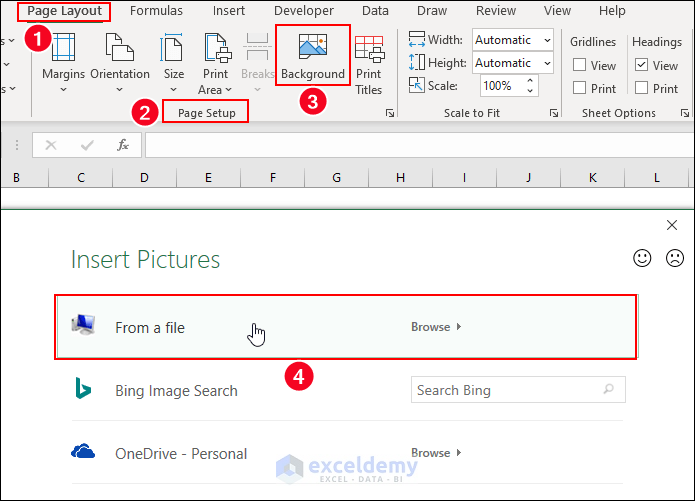Open the Page Setup dialog launcher

[x=389, y=114]
